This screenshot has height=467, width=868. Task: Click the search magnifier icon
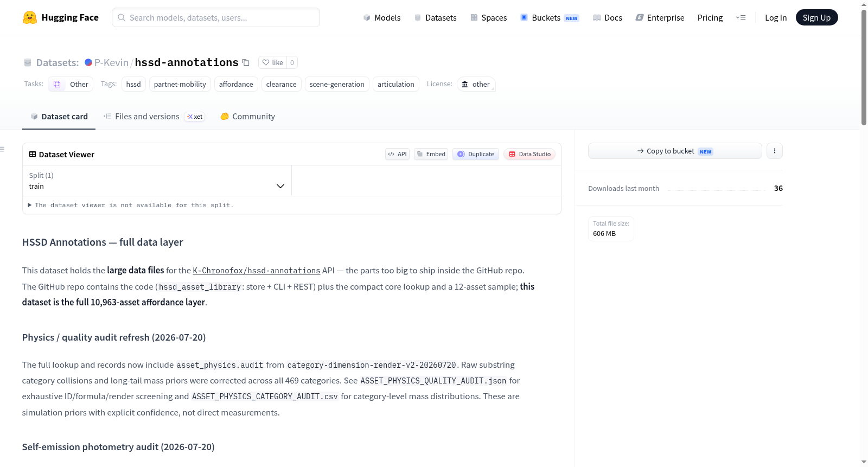click(122, 17)
